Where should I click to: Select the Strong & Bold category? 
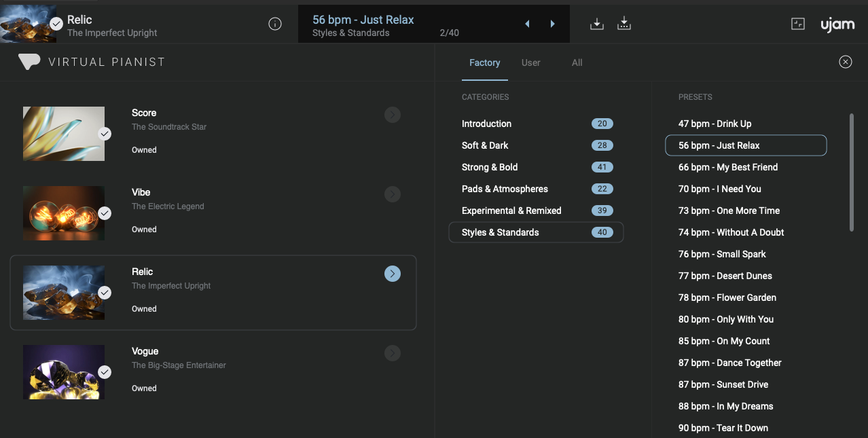pyautogui.click(x=536, y=167)
